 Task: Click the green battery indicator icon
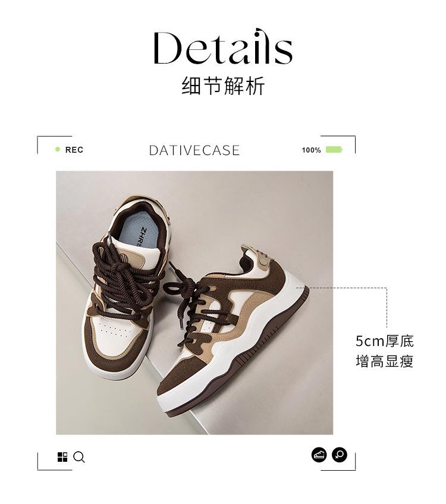click(334, 150)
